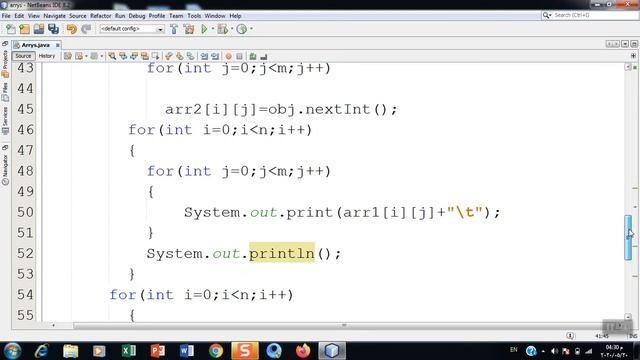This screenshot has height=360, width=640.
Task: Open Google Chrome from the taskbar
Action: (x=216, y=351)
